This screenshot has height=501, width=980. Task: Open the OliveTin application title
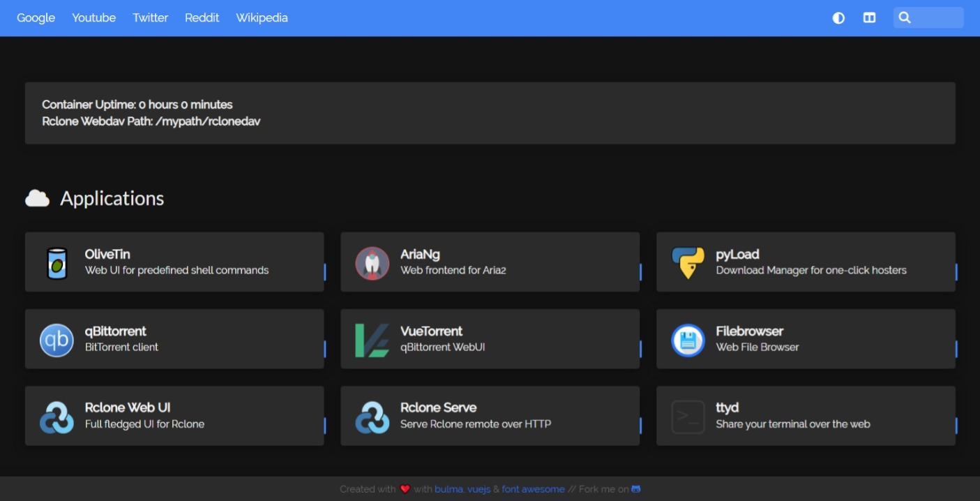107,255
